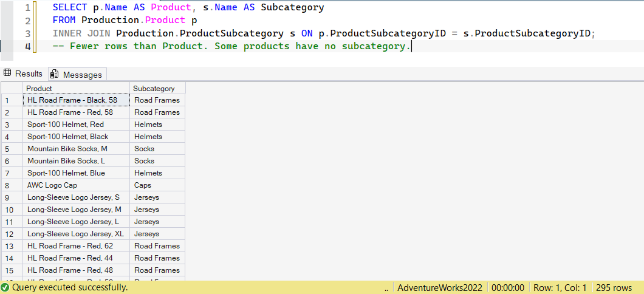
Task: Click the AdventureWorks2022 database status entry
Action: tap(440, 288)
